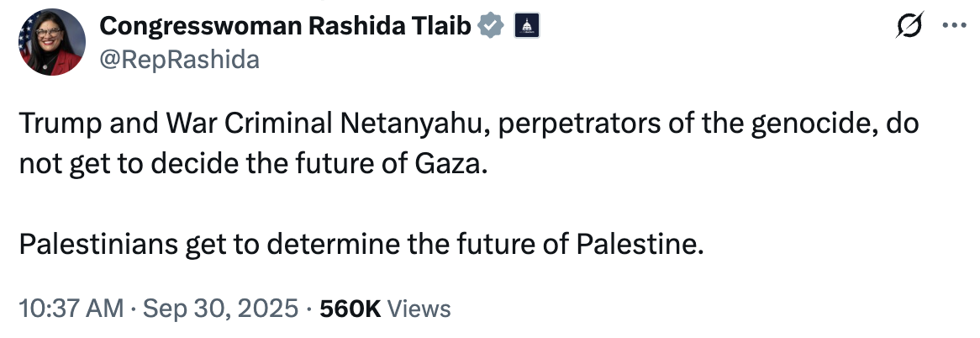The height and width of the screenshot is (338, 980).
Task: Visit the @RepRashida handle link
Action: coord(179,58)
